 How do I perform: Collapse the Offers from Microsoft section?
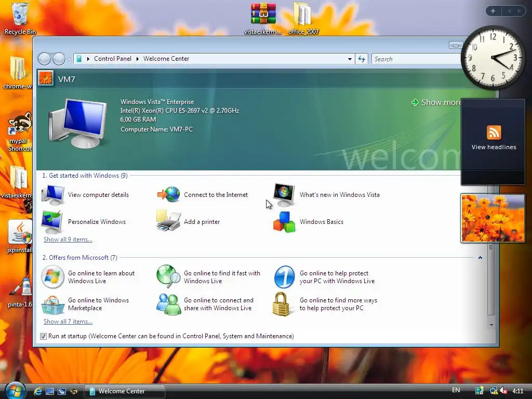coord(480,258)
